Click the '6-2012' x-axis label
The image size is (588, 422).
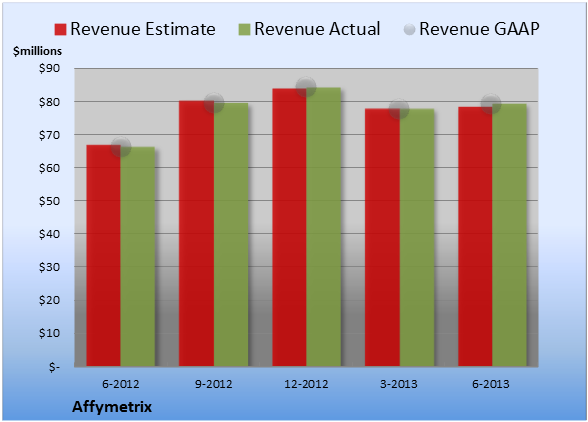[121, 384]
